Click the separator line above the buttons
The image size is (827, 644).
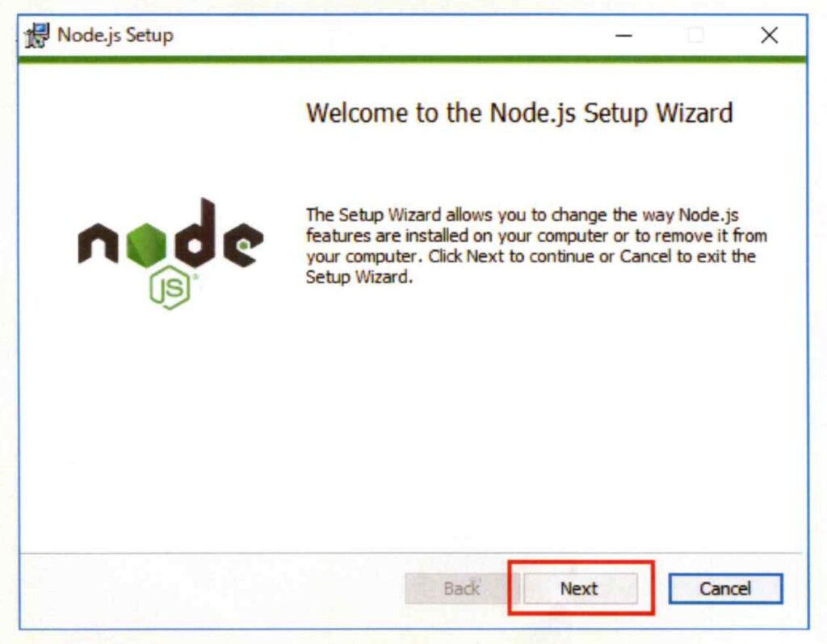point(411,554)
